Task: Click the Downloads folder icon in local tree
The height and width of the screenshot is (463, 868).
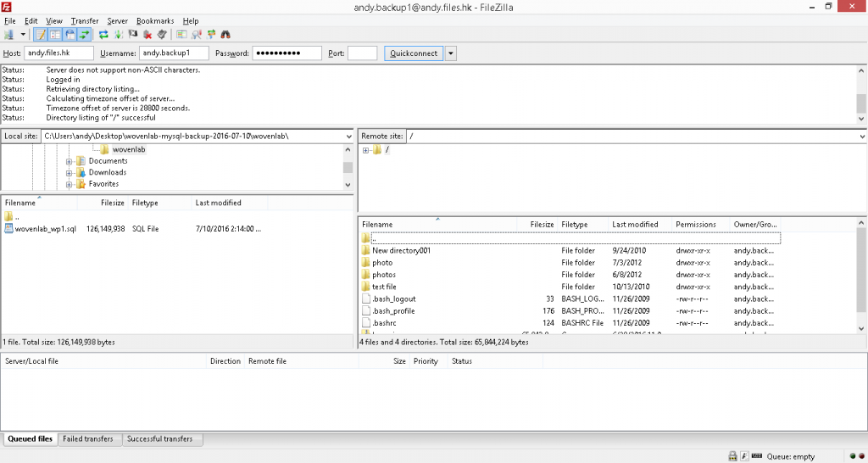Action: (x=81, y=172)
